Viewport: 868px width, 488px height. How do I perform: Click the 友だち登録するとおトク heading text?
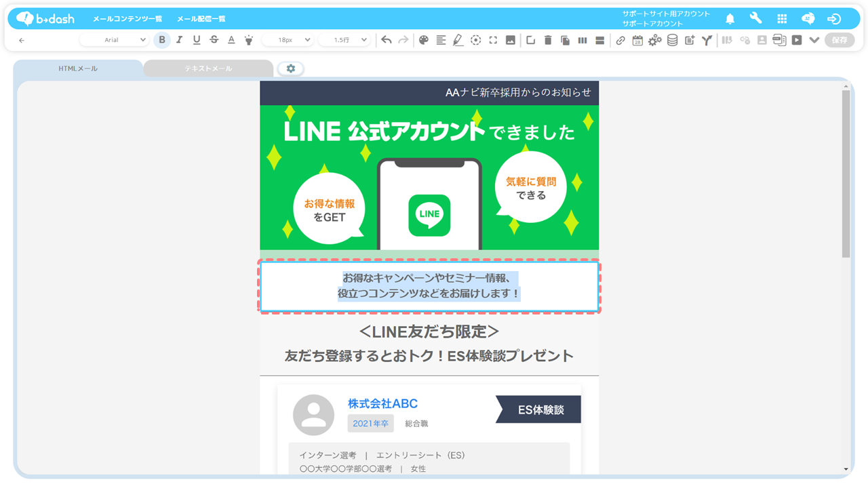(x=429, y=356)
